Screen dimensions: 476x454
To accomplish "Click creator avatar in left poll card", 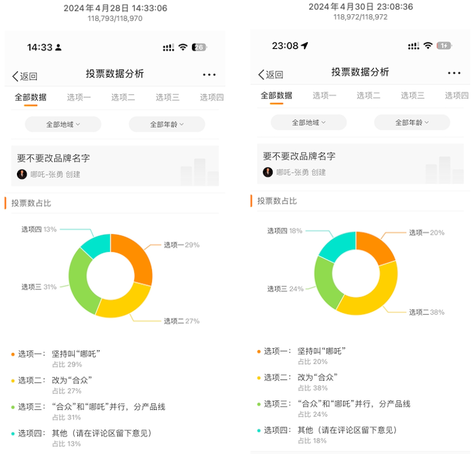I will (22, 174).
